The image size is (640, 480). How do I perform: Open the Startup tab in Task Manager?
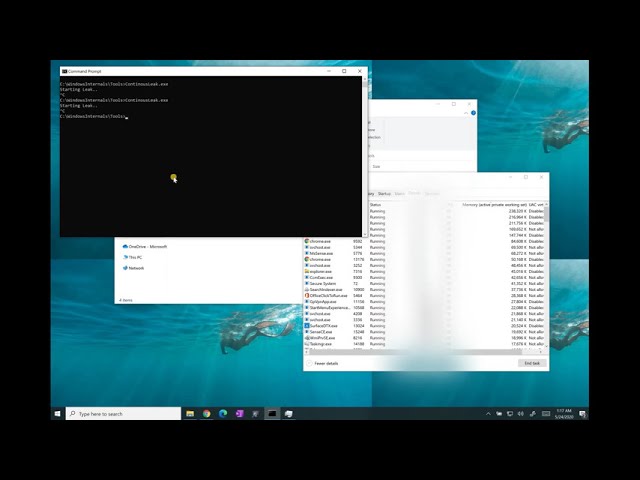384,193
